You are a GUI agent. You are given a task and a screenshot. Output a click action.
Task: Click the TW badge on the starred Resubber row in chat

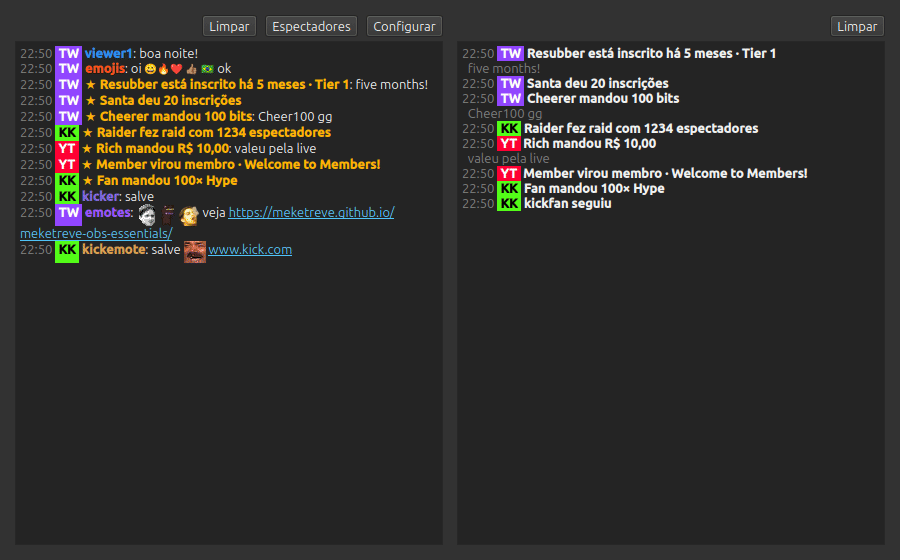[68, 84]
